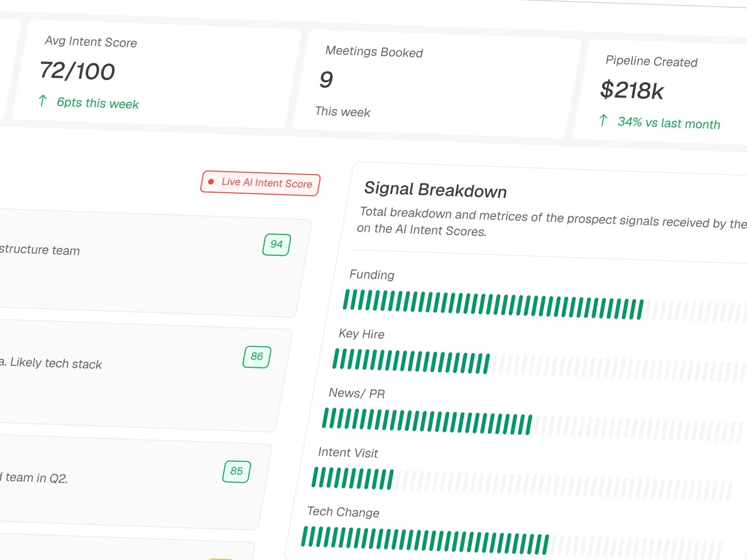Click 'This week' under Meetings Booked
Viewport: 747px width, 560px height.
click(x=343, y=112)
